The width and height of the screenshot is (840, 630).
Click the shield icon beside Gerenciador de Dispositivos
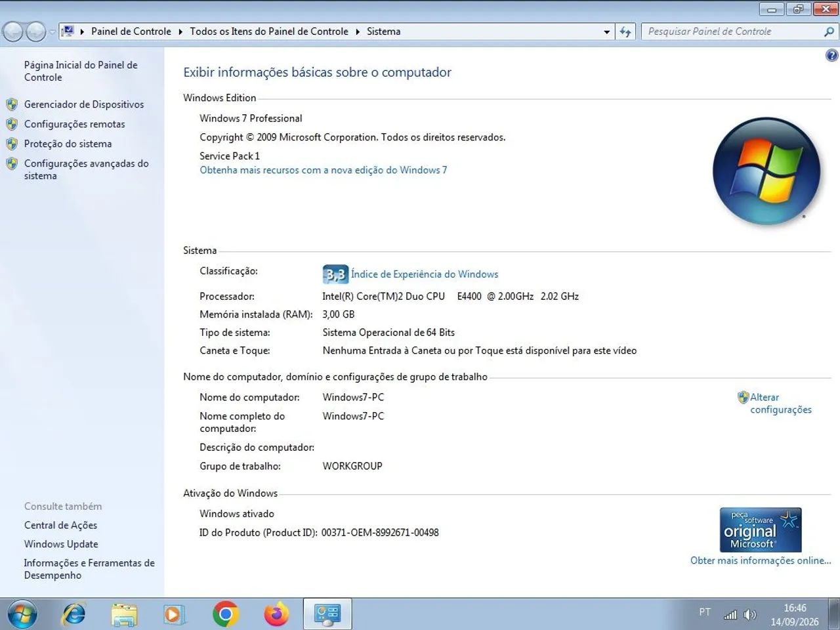(x=12, y=104)
